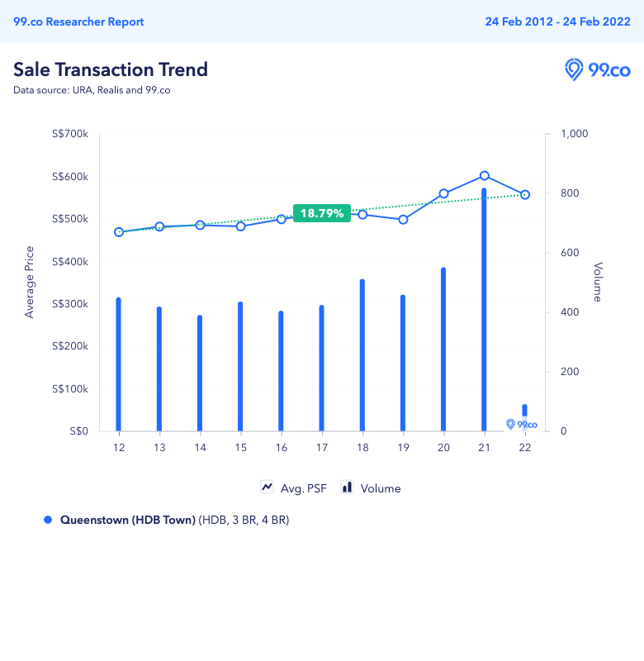Click the Data source: URA, Realis text
The height and width of the screenshot is (661, 644).
(92, 90)
